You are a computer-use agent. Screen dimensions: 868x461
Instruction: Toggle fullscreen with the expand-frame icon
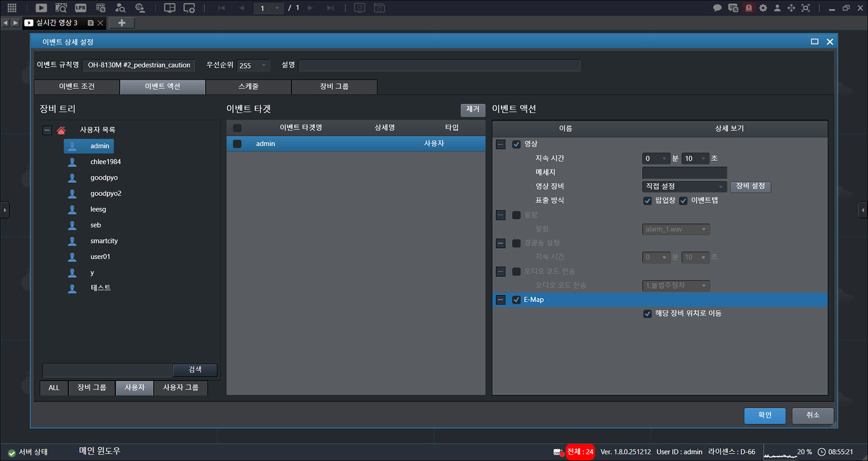[805, 8]
